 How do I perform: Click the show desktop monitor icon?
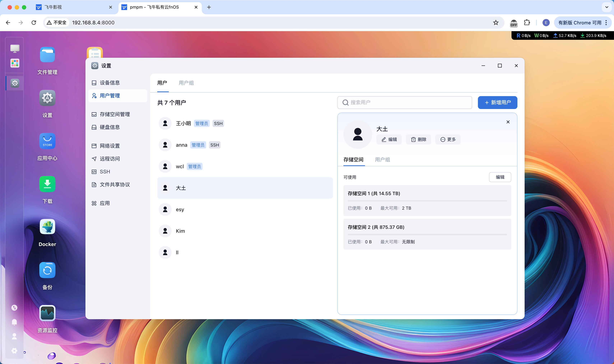(15, 48)
